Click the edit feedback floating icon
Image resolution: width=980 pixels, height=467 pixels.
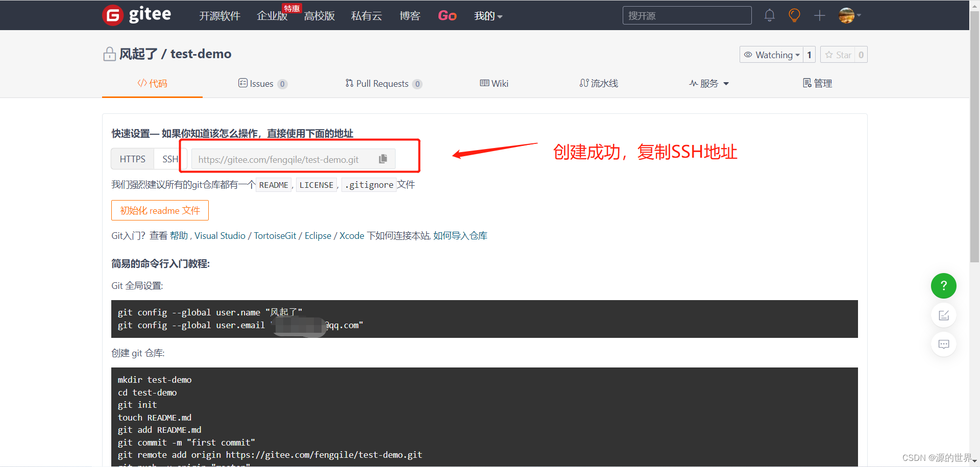[944, 315]
